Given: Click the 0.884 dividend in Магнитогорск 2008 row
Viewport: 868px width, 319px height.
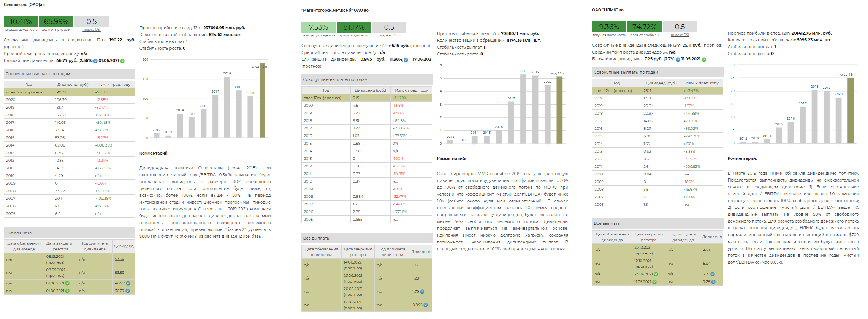Looking at the screenshot, I should [x=358, y=197].
